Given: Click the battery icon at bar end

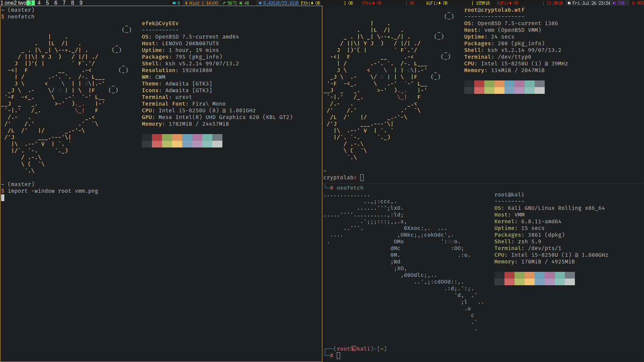Looking at the screenshot, I should point(633,3).
